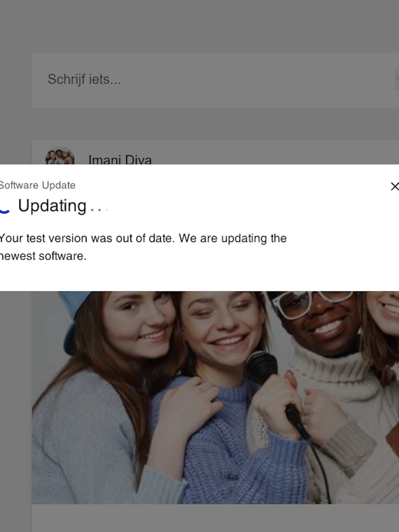The image size is (399, 532).
Task: Open the Imani Diva profile name link
Action: pyautogui.click(x=120, y=159)
